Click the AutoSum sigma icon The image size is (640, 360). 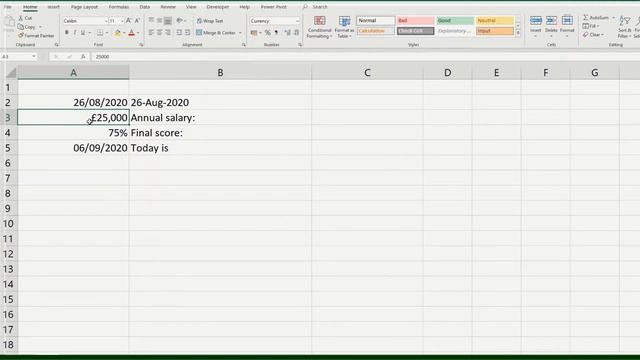click(x=586, y=18)
